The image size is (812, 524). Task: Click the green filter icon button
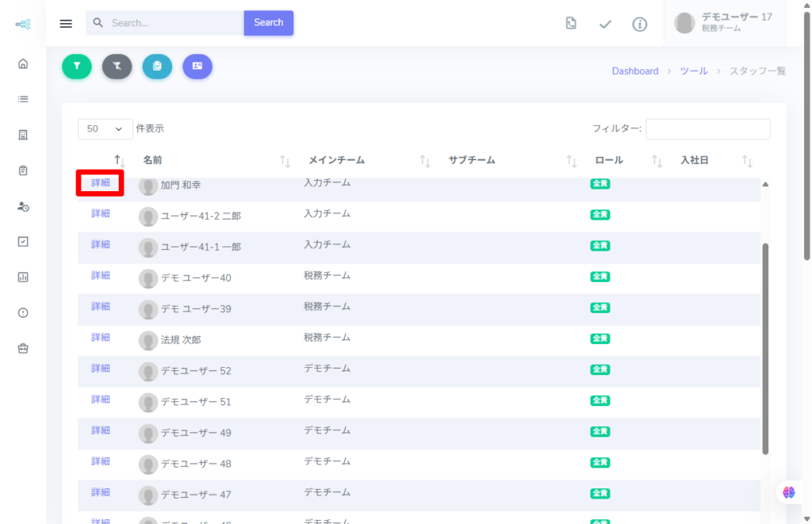77,67
